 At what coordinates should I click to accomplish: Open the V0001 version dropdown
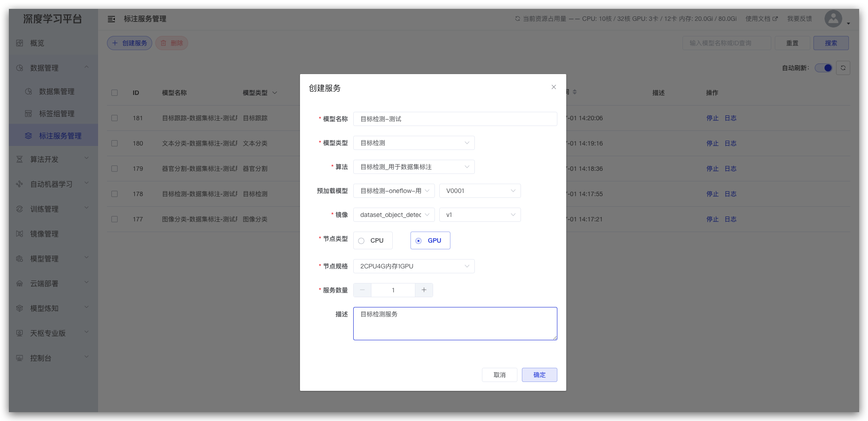pos(480,191)
